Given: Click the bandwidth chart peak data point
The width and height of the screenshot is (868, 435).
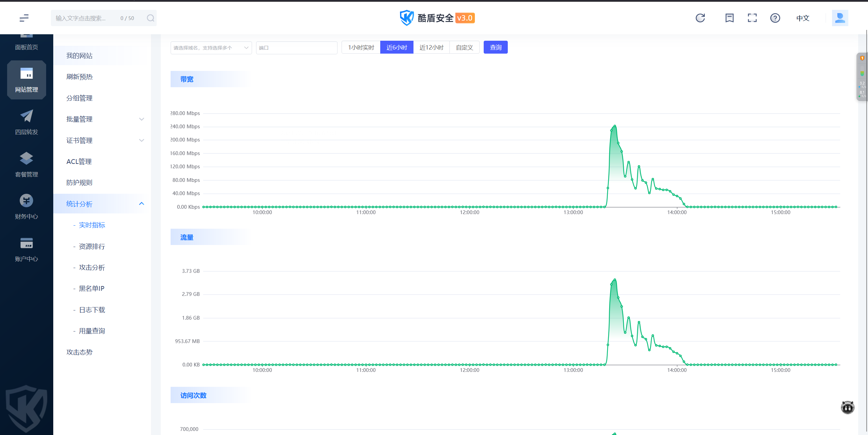Looking at the screenshot, I should [615, 126].
